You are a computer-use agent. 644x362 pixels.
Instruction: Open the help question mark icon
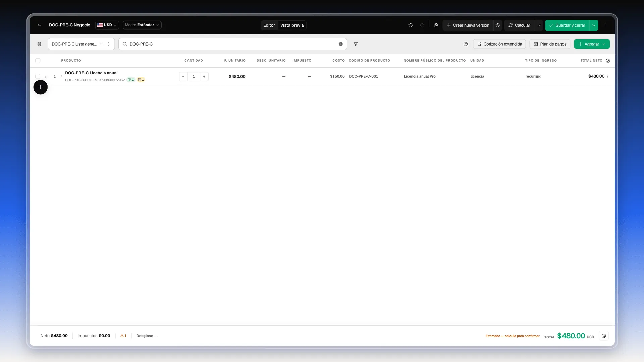point(466,44)
